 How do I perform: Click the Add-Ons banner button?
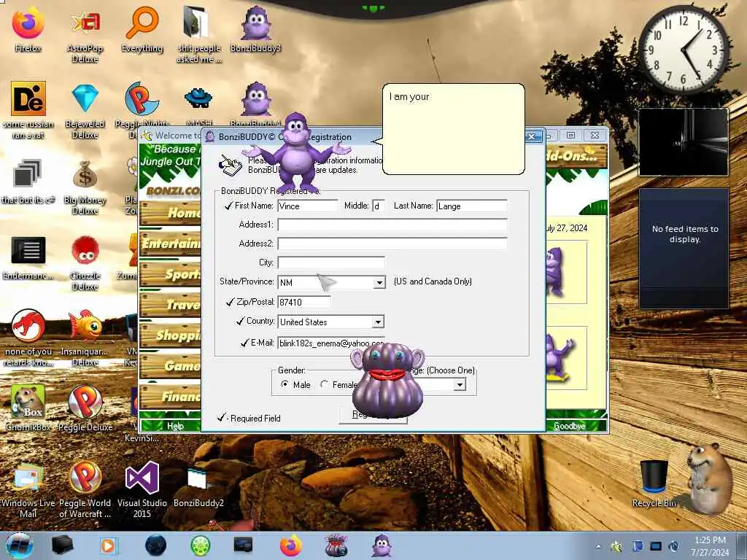576,156
